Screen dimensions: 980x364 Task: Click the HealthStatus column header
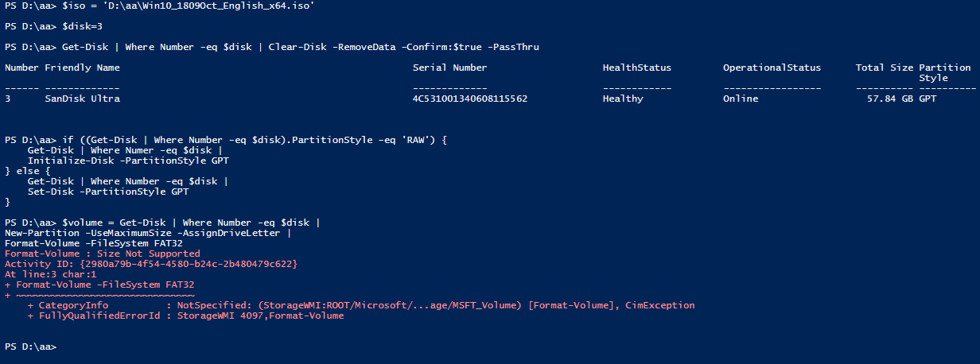(x=636, y=68)
